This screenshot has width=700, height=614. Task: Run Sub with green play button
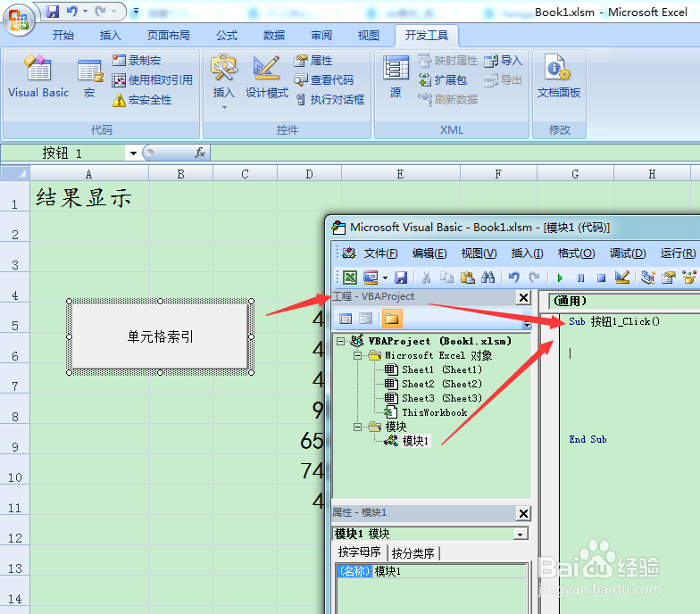[x=560, y=278]
